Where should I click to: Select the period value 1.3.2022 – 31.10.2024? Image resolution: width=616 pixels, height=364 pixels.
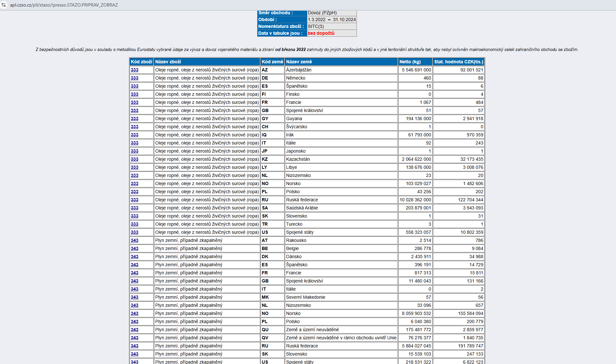click(332, 19)
